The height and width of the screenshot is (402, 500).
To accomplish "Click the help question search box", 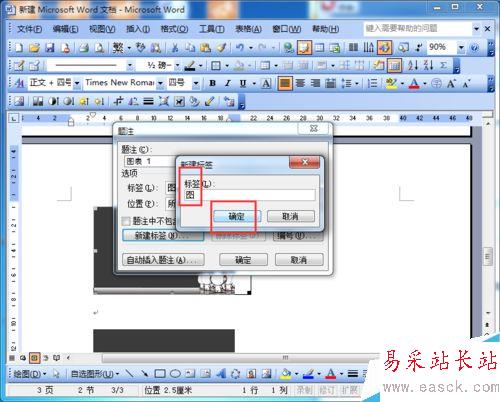I will (418, 29).
